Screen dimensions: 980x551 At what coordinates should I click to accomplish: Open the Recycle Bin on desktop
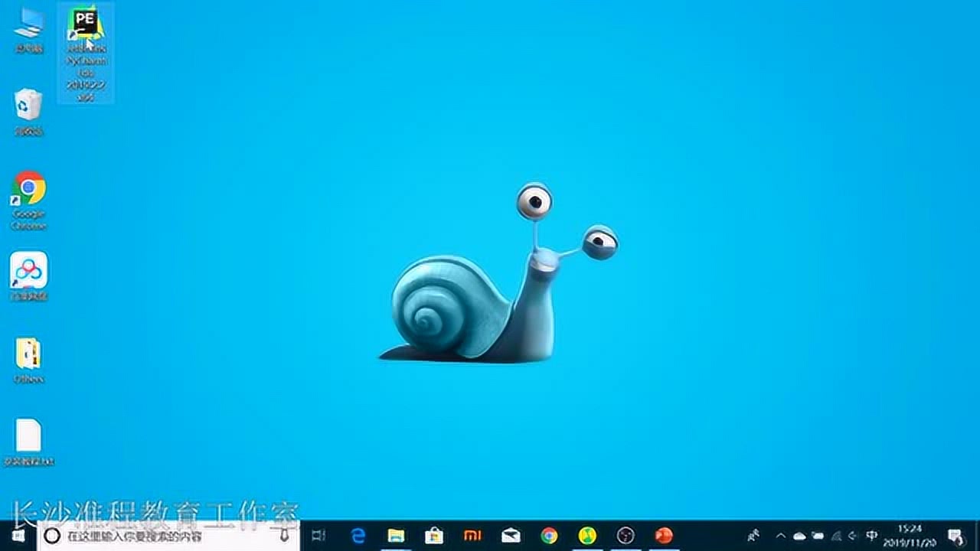[x=28, y=106]
